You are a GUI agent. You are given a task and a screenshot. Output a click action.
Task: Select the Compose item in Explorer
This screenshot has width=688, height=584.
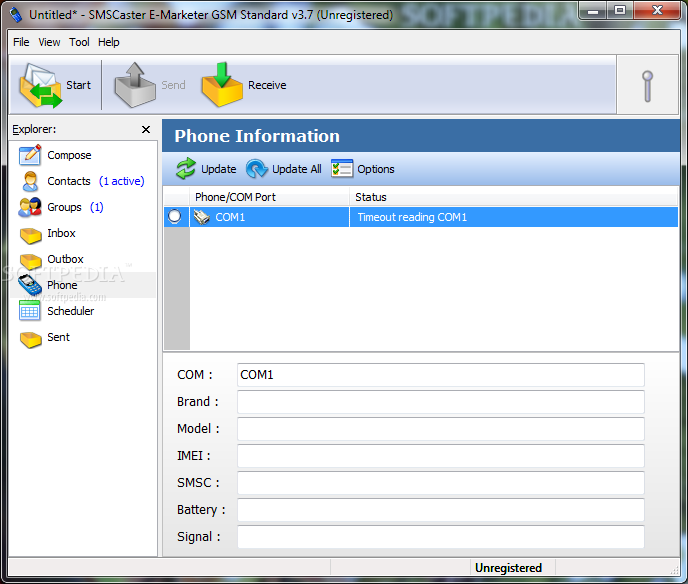coord(69,155)
